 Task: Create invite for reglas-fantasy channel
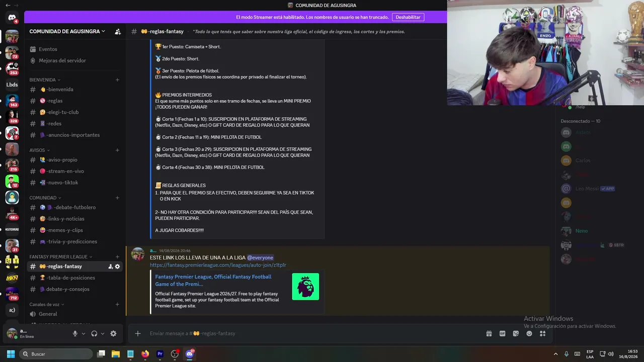[111, 266]
